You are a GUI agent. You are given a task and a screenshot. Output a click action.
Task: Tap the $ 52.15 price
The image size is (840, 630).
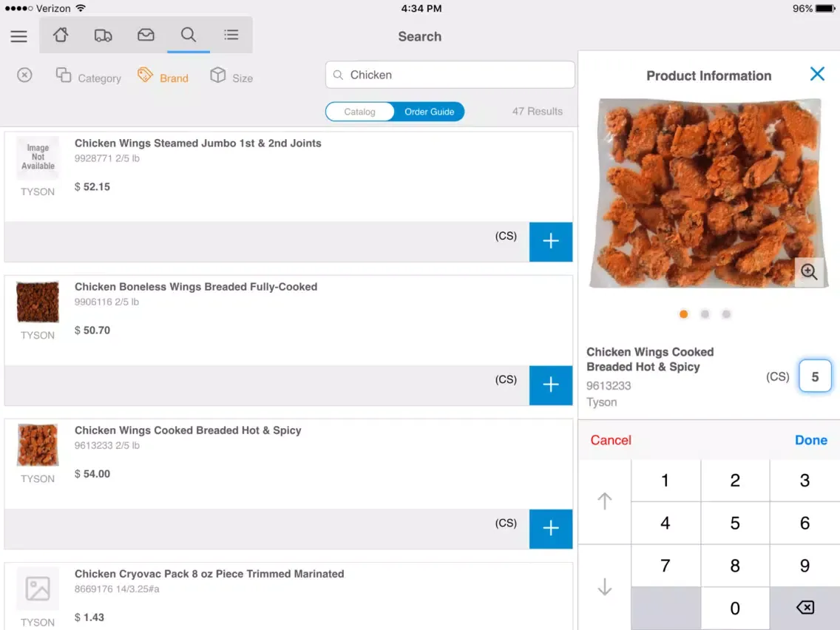(x=92, y=187)
